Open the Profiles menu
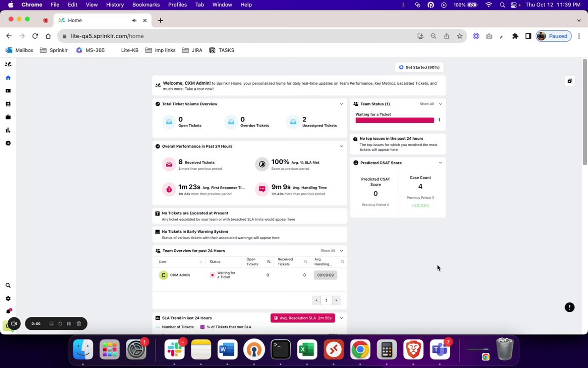 (177, 5)
